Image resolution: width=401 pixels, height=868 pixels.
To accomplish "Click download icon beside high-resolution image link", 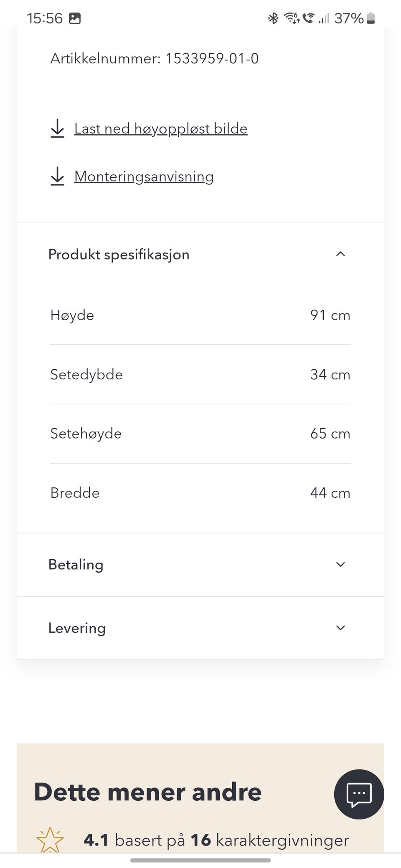I will [57, 129].
